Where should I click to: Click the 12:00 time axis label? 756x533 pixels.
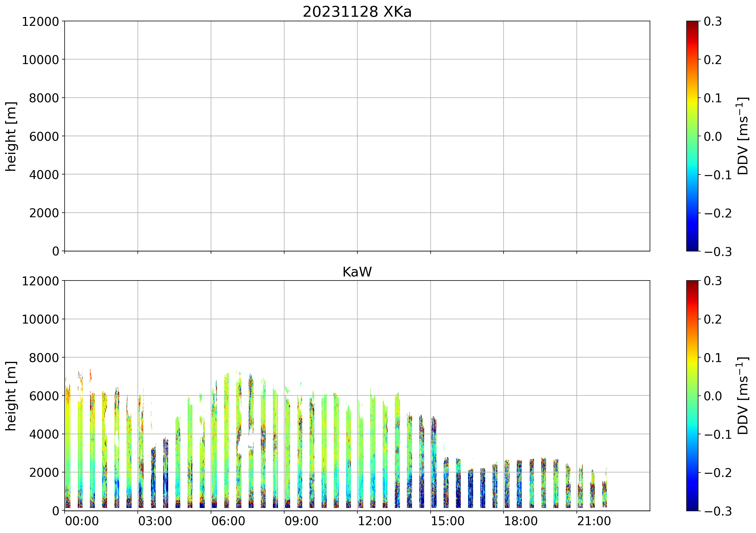coord(375,521)
